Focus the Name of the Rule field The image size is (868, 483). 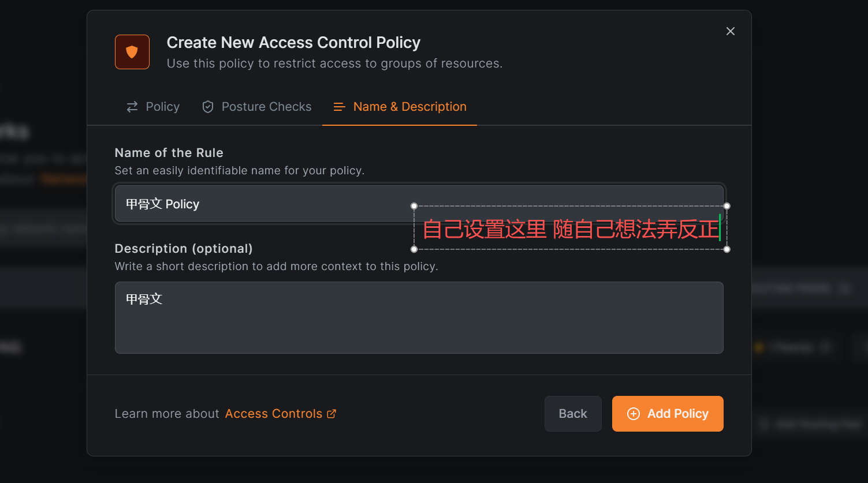click(x=260, y=204)
